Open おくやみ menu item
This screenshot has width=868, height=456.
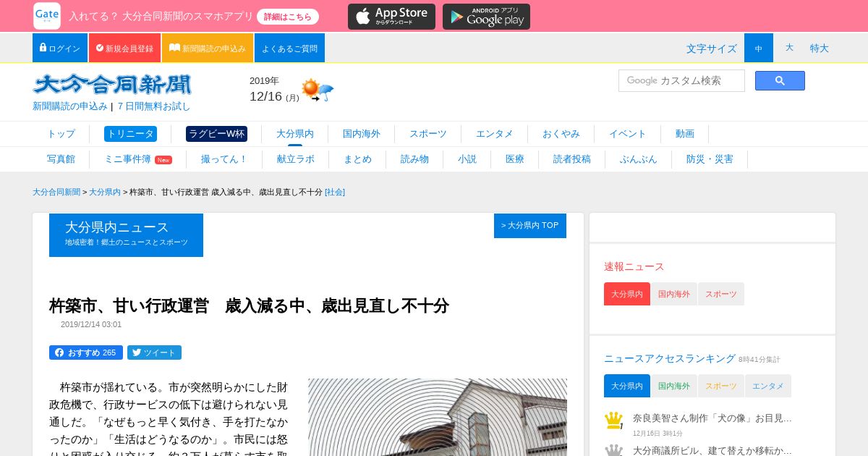click(x=561, y=134)
